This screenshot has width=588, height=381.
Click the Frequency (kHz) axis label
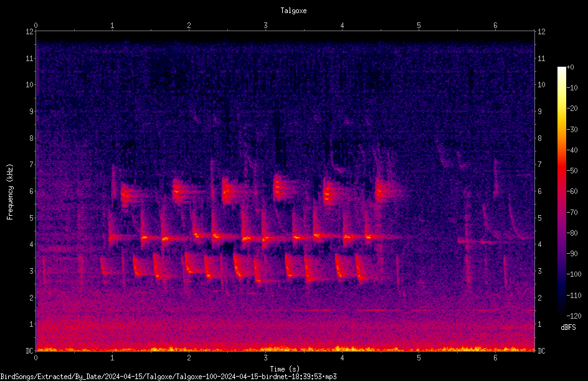pos(10,192)
